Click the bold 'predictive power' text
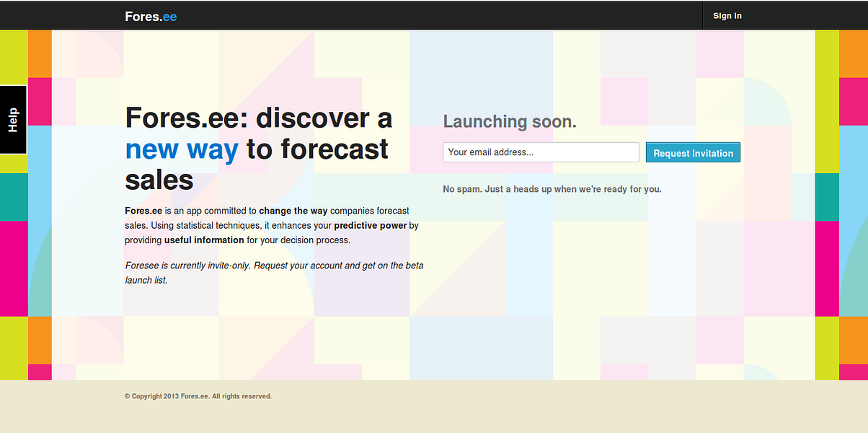 [371, 226]
